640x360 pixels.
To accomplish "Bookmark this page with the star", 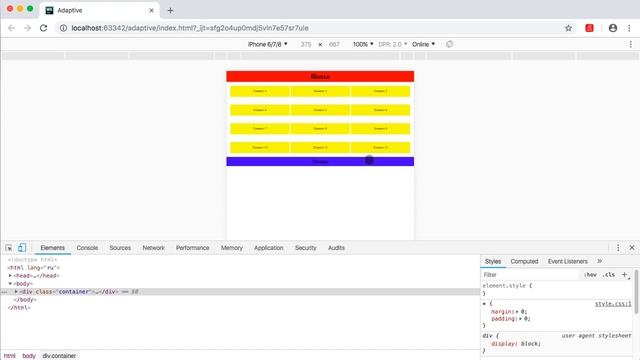I will point(568,28).
